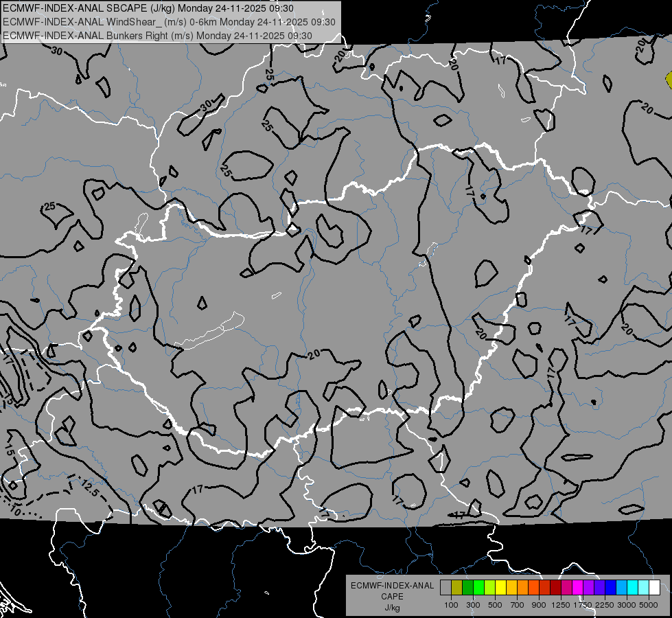This screenshot has height=618, width=672.
Task: Select the olive swatch above the 100 label
Action: pyautogui.click(x=457, y=587)
